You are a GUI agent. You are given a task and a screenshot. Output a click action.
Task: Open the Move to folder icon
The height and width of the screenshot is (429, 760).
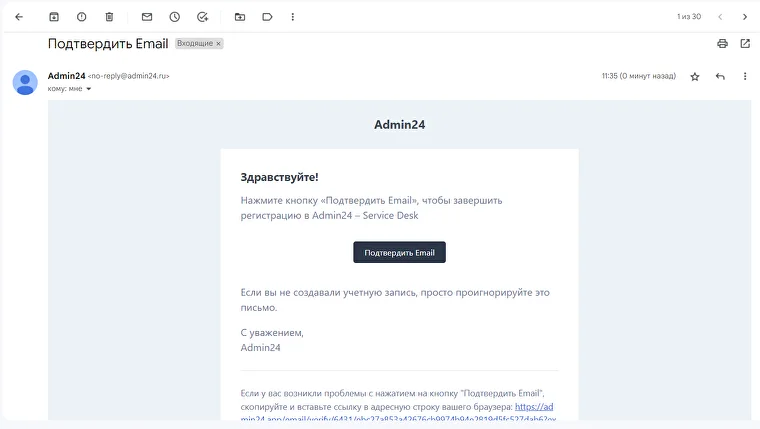[x=240, y=17]
